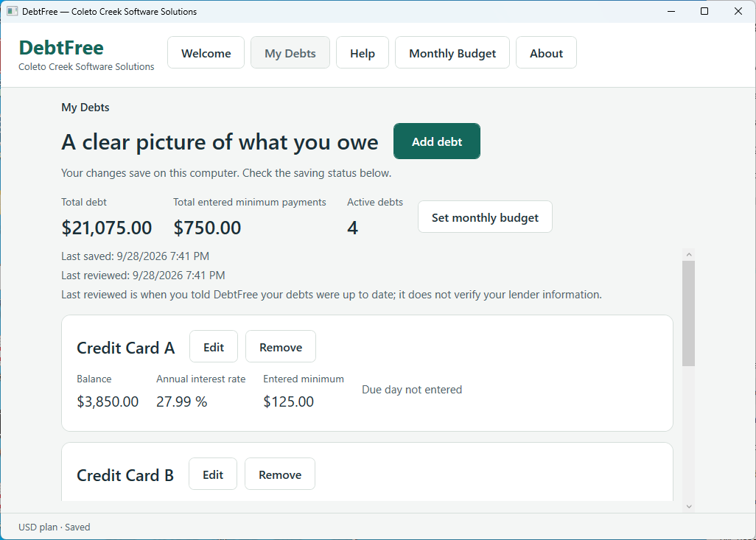Click total minimum payments value $750.00
Image resolution: width=756 pixels, height=540 pixels.
(x=207, y=228)
